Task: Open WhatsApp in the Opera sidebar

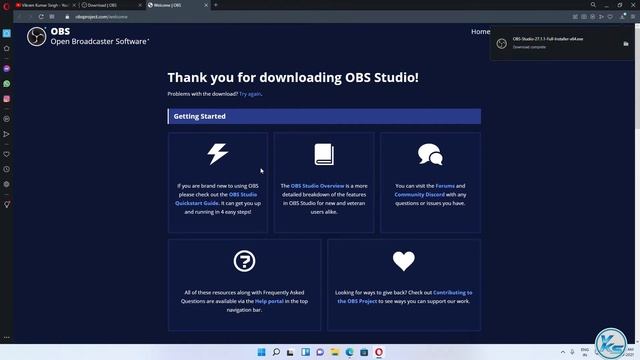Action: tap(7, 84)
